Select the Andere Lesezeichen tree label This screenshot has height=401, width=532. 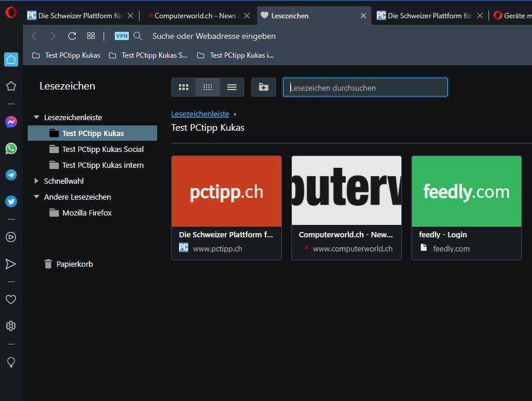(x=77, y=197)
